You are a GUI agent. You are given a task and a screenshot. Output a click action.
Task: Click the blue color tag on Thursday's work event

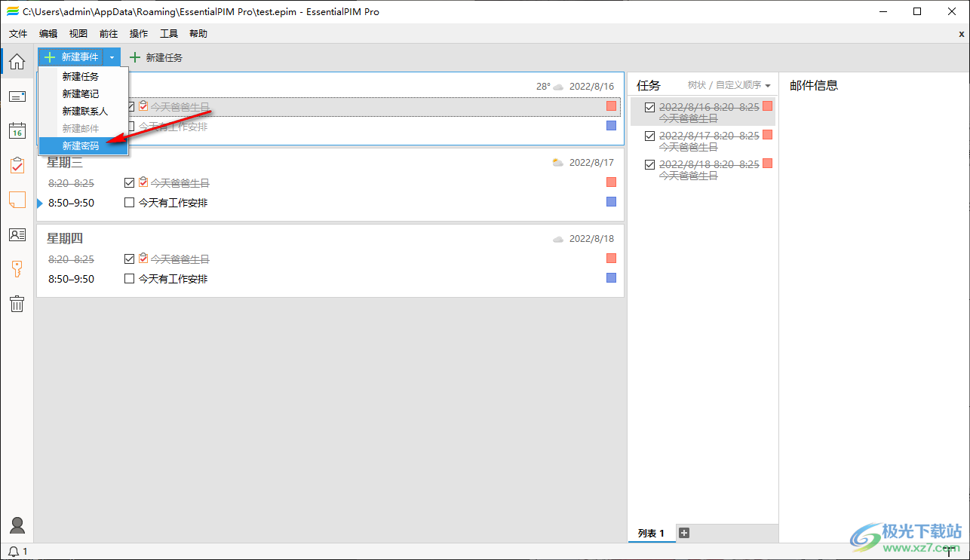coord(611,277)
